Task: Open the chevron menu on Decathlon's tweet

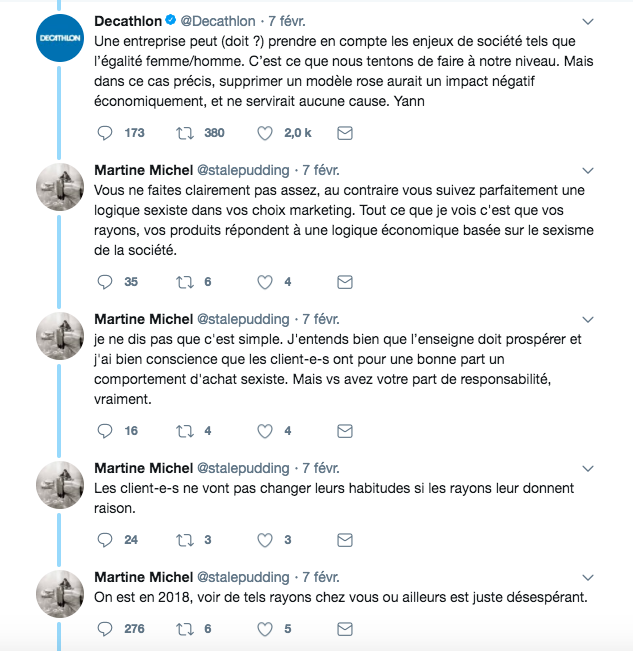Action: click(588, 22)
